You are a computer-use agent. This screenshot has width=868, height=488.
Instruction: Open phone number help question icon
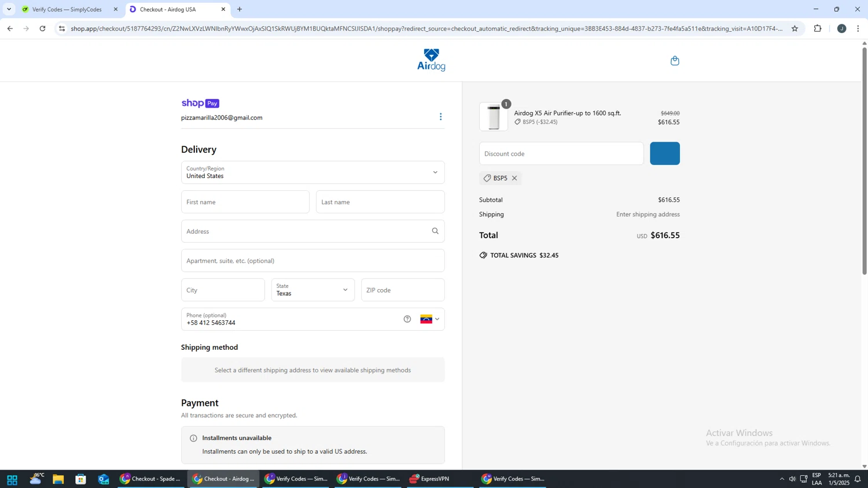(407, 319)
